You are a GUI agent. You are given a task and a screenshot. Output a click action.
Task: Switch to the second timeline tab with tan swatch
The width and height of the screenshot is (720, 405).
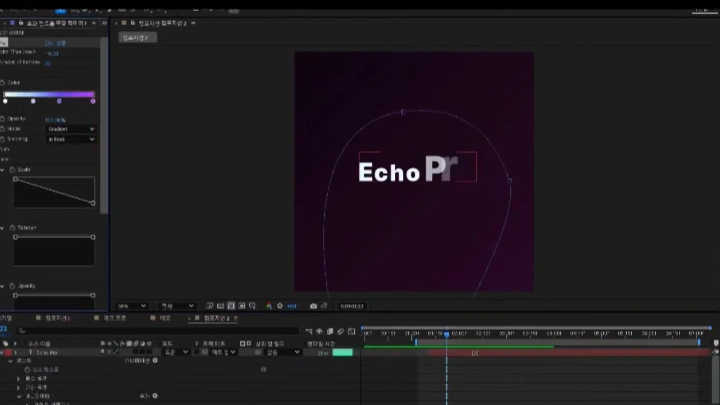[x=110, y=318]
